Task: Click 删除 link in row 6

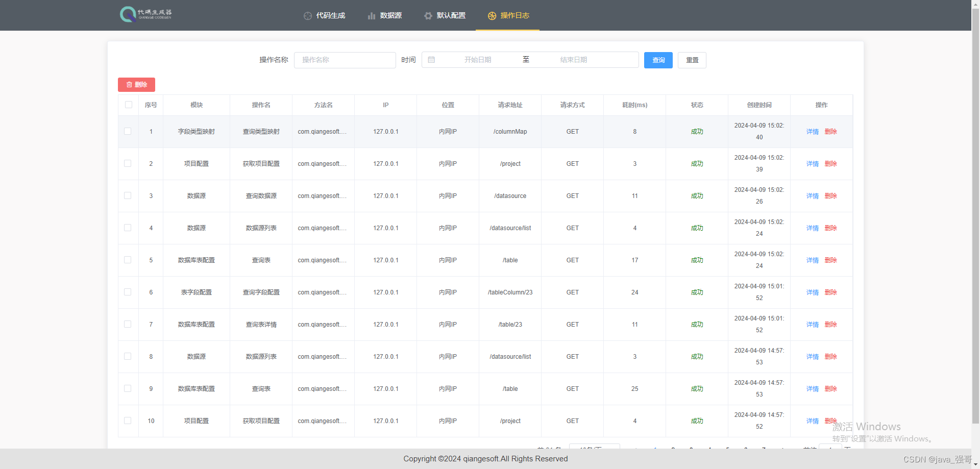Action: coord(831,292)
